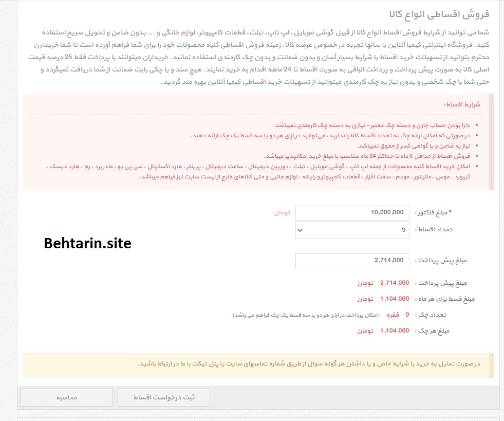Click the bullet about در صورتی که امکان ارائه چک

point(330,136)
